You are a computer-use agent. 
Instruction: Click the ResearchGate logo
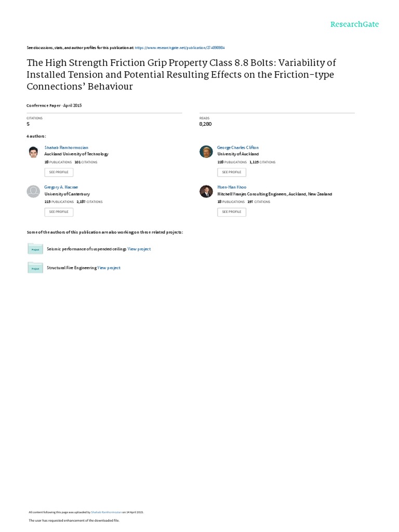355,24
